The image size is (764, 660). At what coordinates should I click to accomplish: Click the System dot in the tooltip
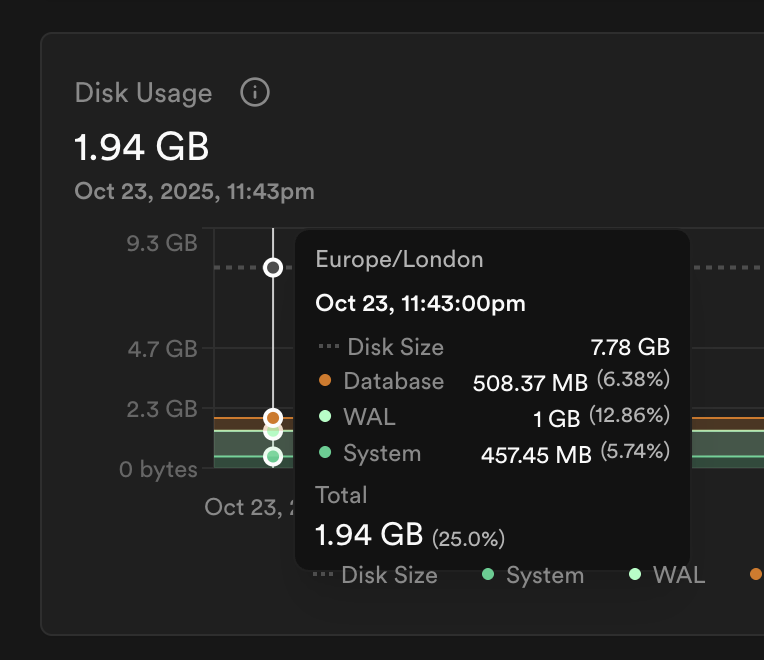[x=325, y=453]
